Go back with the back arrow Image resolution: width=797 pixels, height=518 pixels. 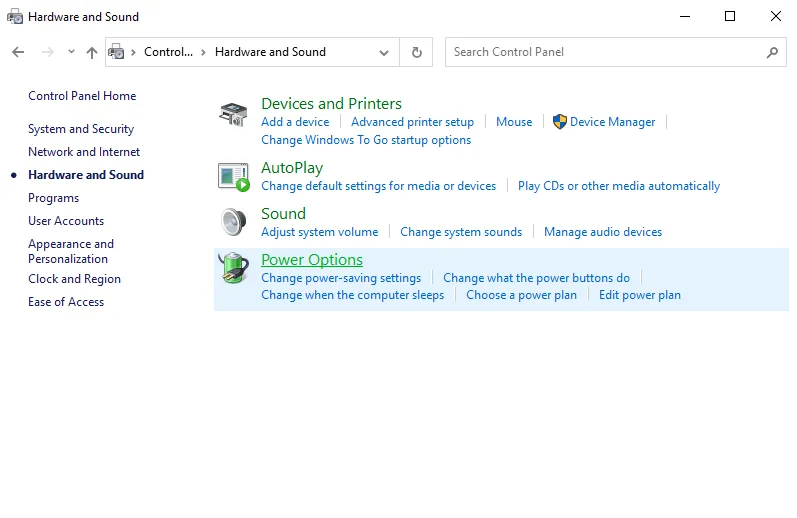18,52
